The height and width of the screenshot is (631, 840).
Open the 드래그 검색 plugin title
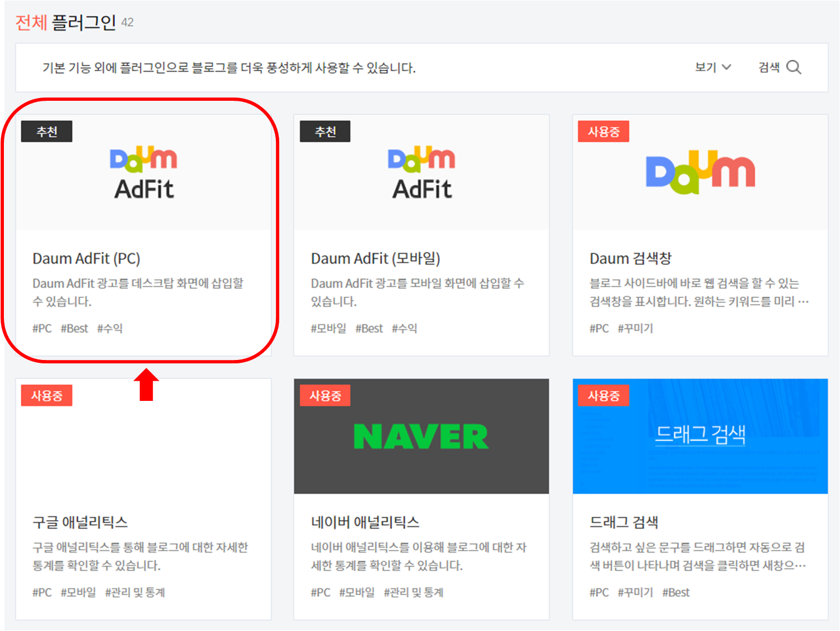[624, 522]
